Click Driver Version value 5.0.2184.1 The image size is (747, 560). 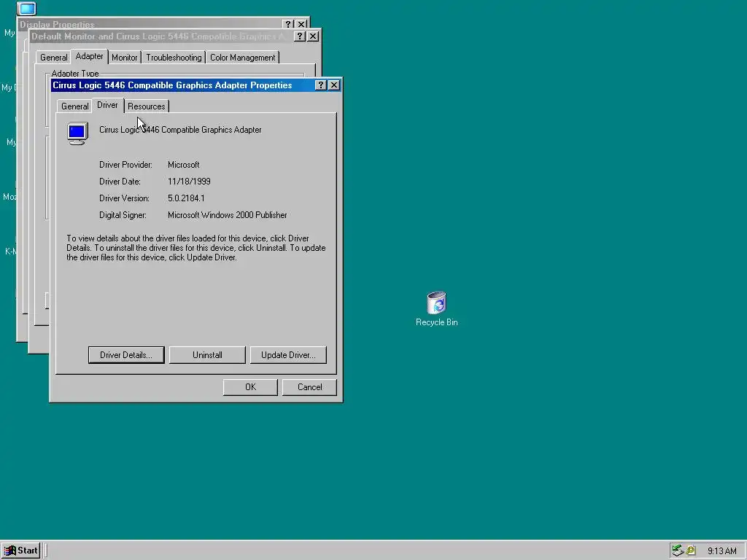coord(186,198)
